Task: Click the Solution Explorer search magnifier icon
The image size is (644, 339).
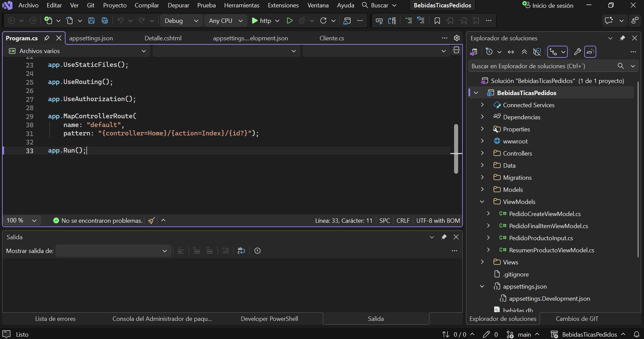Action: (621, 66)
